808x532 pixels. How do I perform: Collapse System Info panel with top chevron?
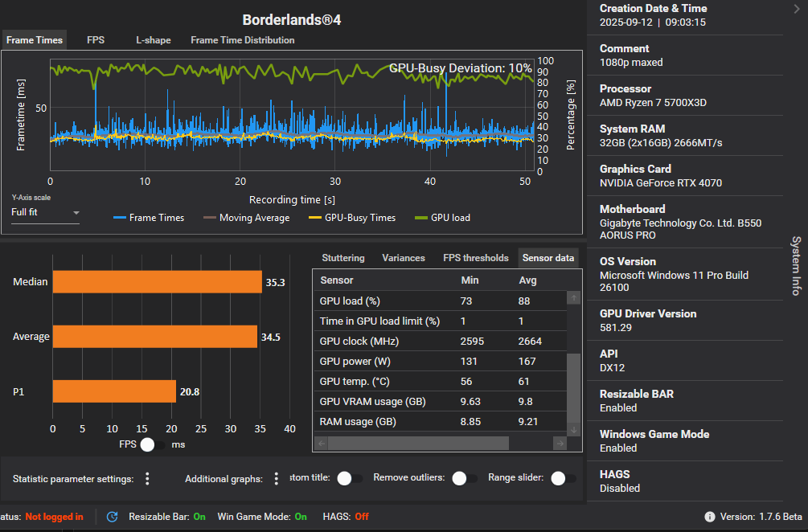[795, 9]
